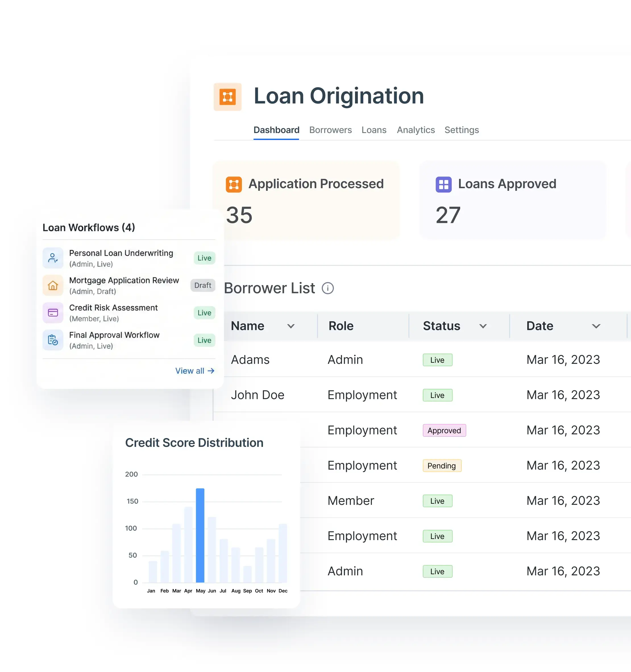Select the Personal Loan Underwriting workflow icon
Image resolution: width=631 pixels, height=672 pixels.
(53, 258)
